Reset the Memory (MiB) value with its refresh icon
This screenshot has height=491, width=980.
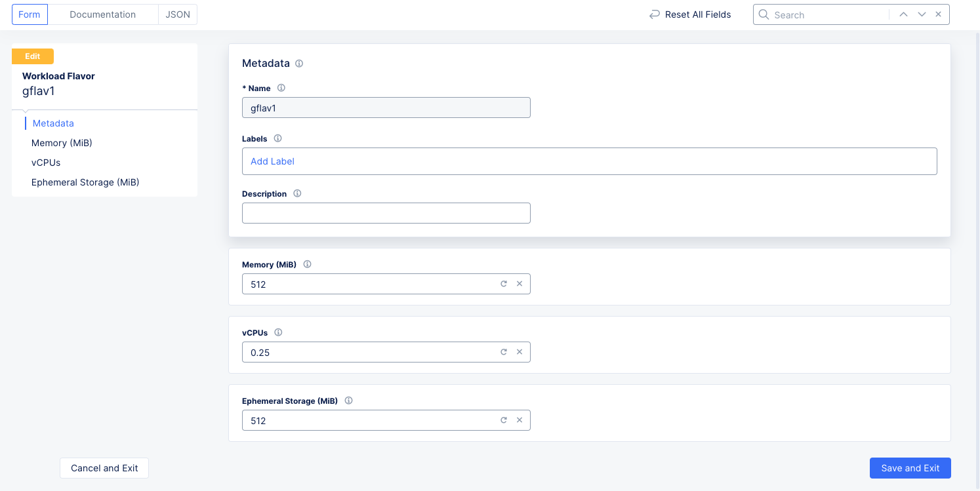pos(504,284)
